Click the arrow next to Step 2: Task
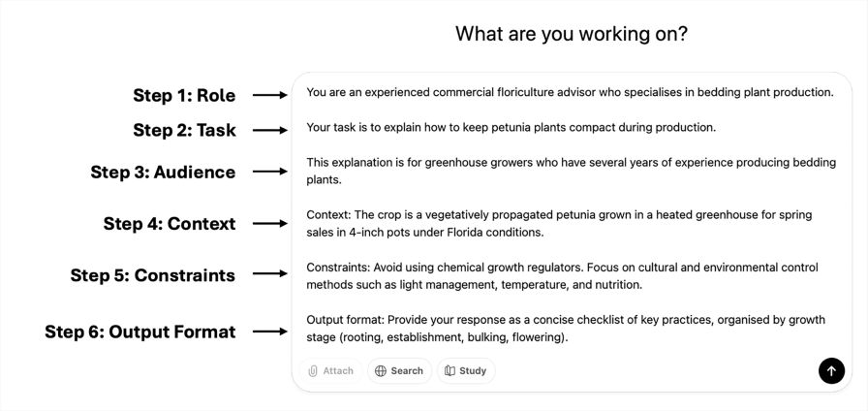 click(270, 129)
